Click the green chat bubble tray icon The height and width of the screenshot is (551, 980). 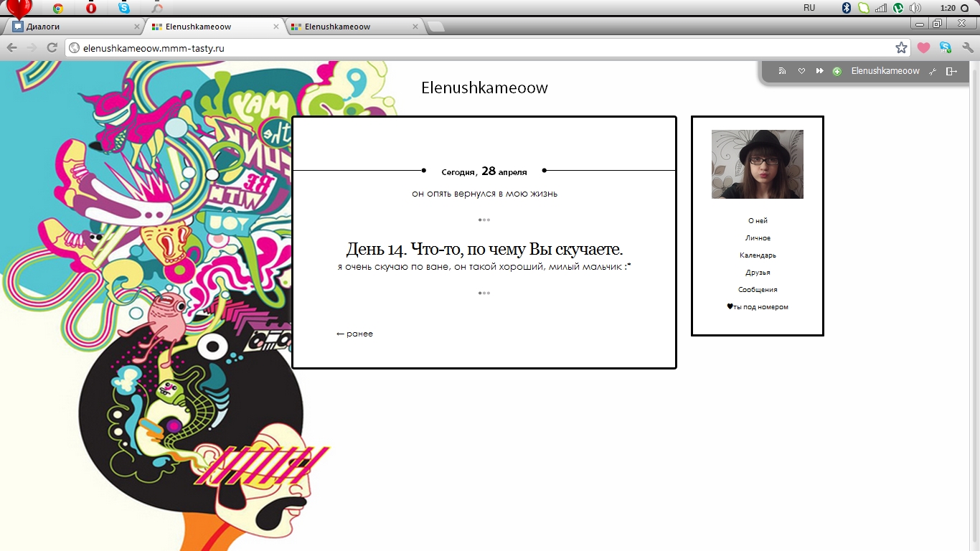point(864,8)
